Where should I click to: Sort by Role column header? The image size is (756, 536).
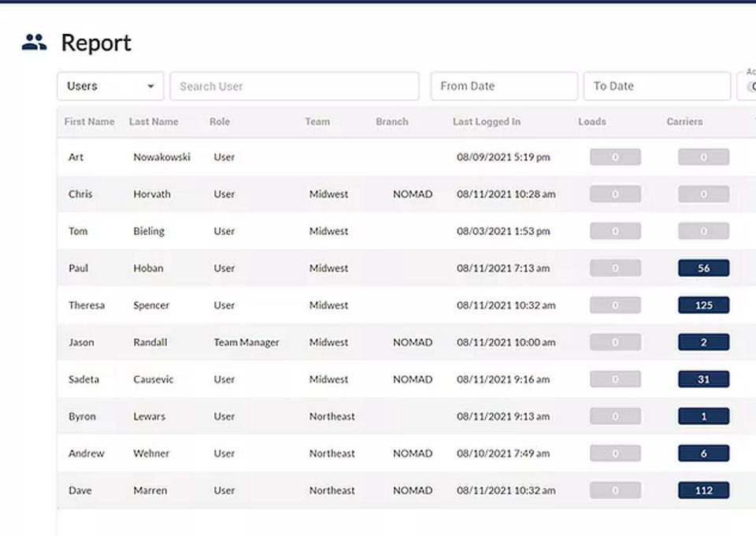(220, 121)
